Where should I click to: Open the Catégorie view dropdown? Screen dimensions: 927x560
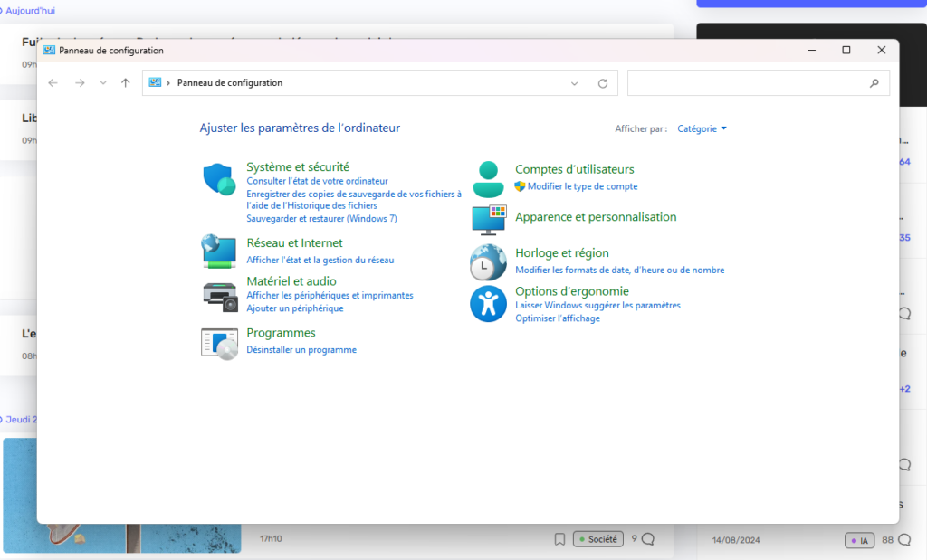(x=702, y=128)
